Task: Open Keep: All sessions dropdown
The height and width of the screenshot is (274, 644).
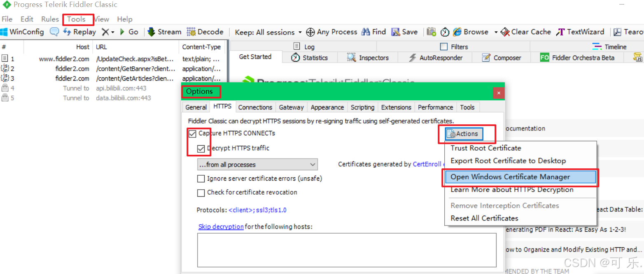Action: pyautogui.click(x=268, y=32)
